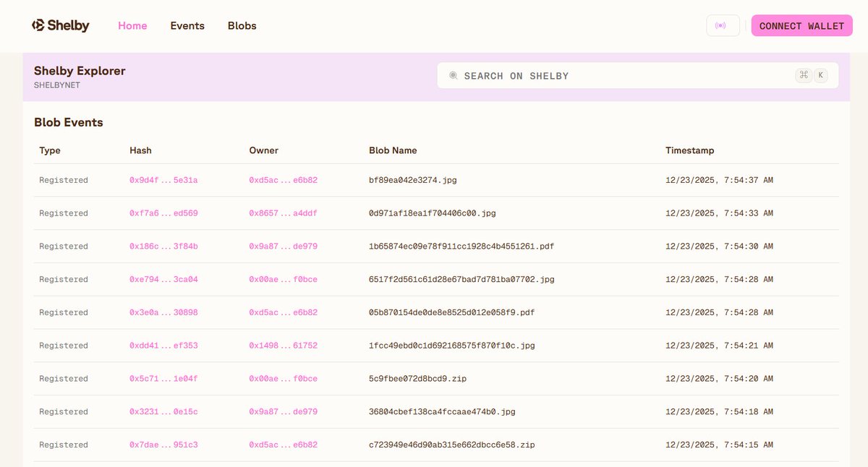The width and height of the screenshot is (868, 467).
Task: Open hash 0x5c71...1e04f
Action: tap(163, 379)
